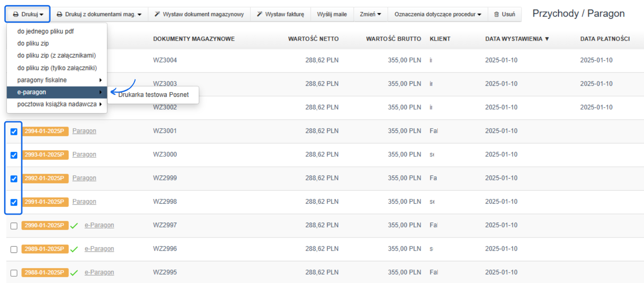Viewport: 644px width, 283px height.
Task: Select Drukarka testowa Posnet printer
Action: pyautogui.click(x=154, y=95)
